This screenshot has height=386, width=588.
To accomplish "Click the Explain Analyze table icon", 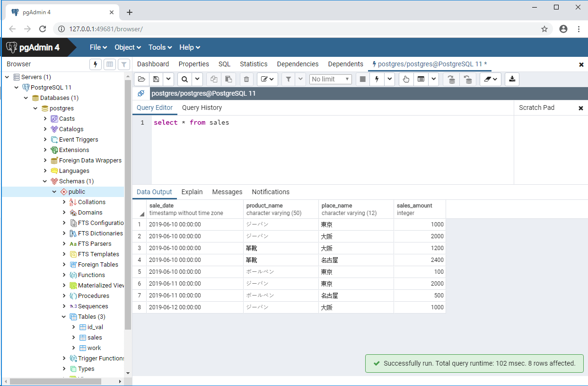I will click(421, 79).
